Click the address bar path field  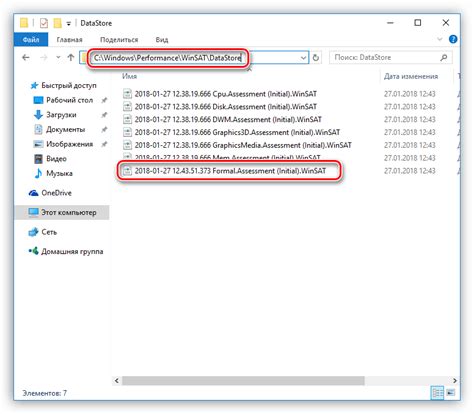click(193, 58)
